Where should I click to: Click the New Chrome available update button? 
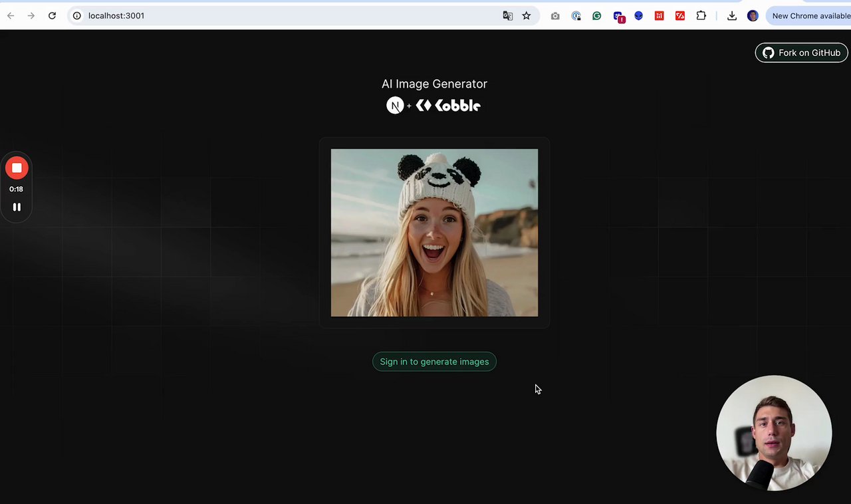808,16
